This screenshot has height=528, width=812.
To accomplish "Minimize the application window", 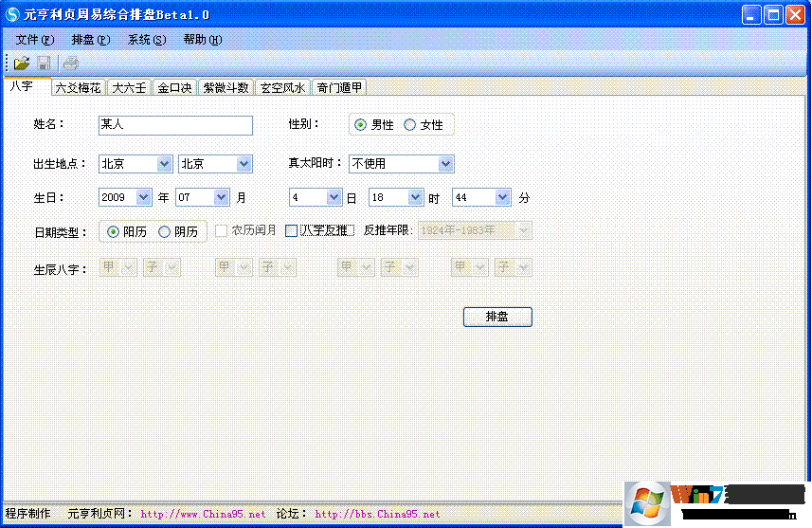I will coord(751,14).
